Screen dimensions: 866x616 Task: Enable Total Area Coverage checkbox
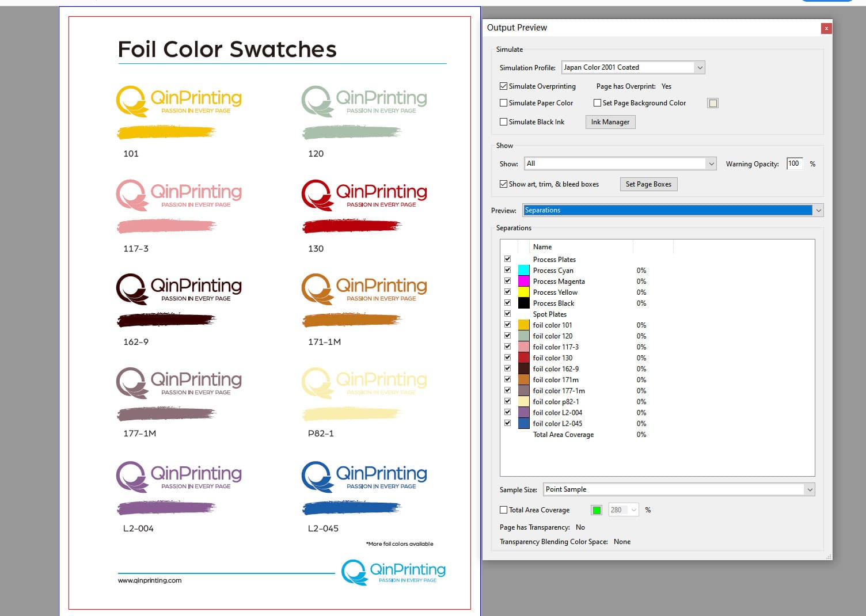click(x=504, y=510)
